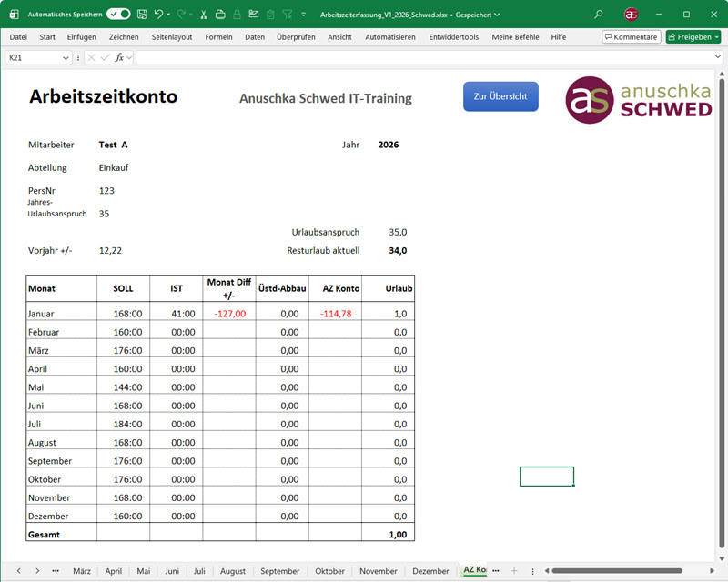
Task: Switch to the Oktober sheet tab
Action: (329, 571)
